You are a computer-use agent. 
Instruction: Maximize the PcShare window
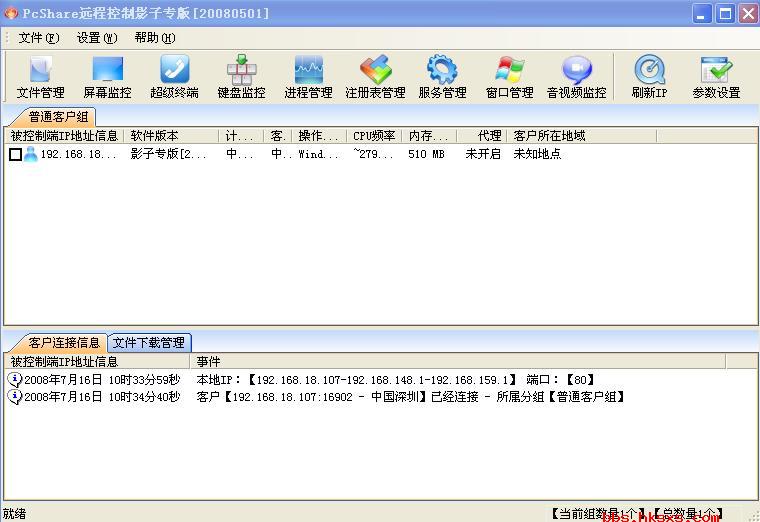pos(725,13)
